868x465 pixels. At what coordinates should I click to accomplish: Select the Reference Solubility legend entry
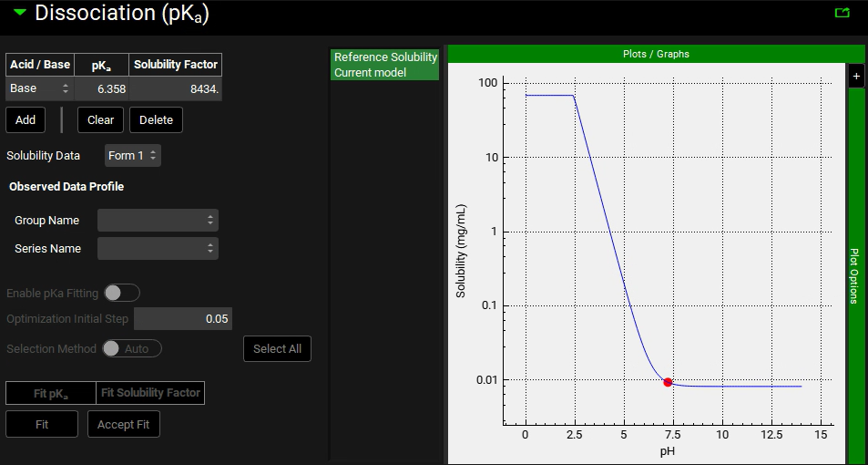click(385, 57)
